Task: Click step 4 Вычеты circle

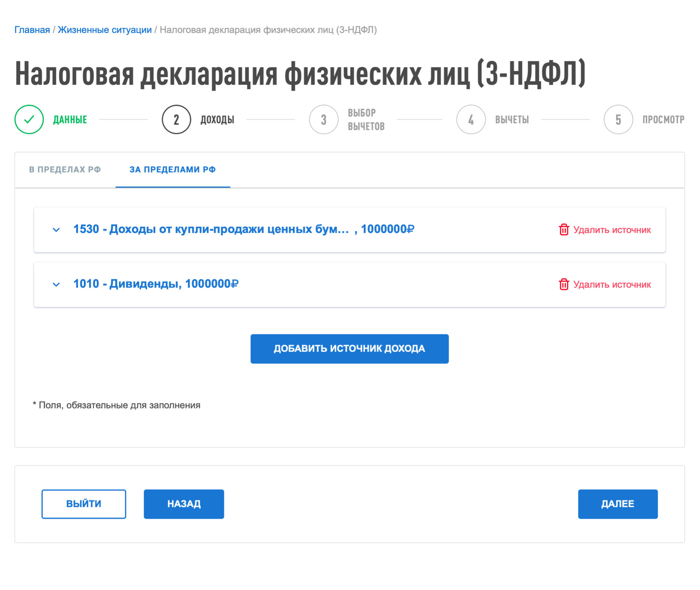Action: click(471, 120)
